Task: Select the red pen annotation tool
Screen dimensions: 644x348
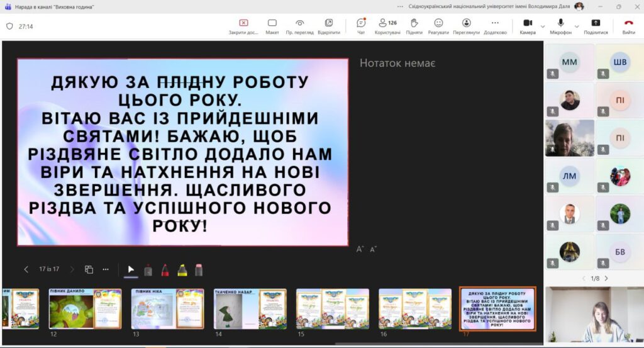Action: point(165,269)
